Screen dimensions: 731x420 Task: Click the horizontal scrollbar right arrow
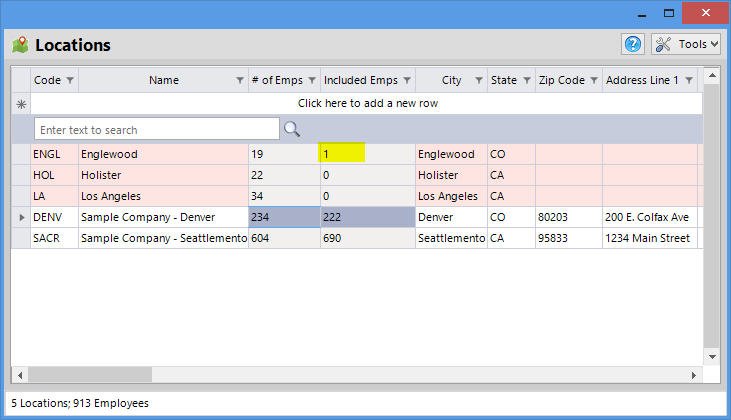click(x=694, y=375)
